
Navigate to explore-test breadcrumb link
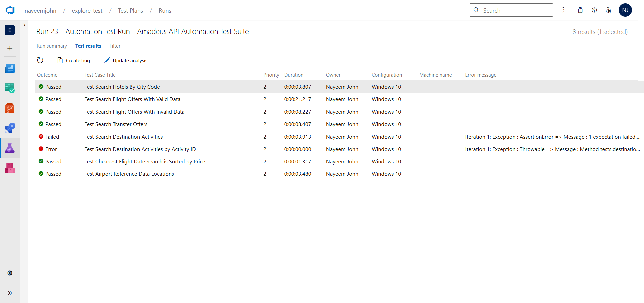pos(87,11)
